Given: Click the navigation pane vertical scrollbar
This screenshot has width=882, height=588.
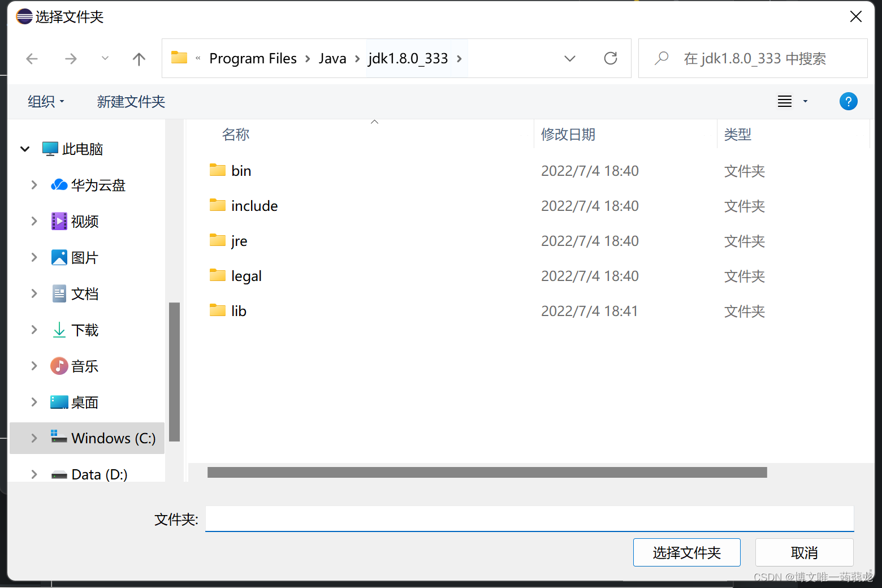Looking at the screenshot, I should 174,372.
